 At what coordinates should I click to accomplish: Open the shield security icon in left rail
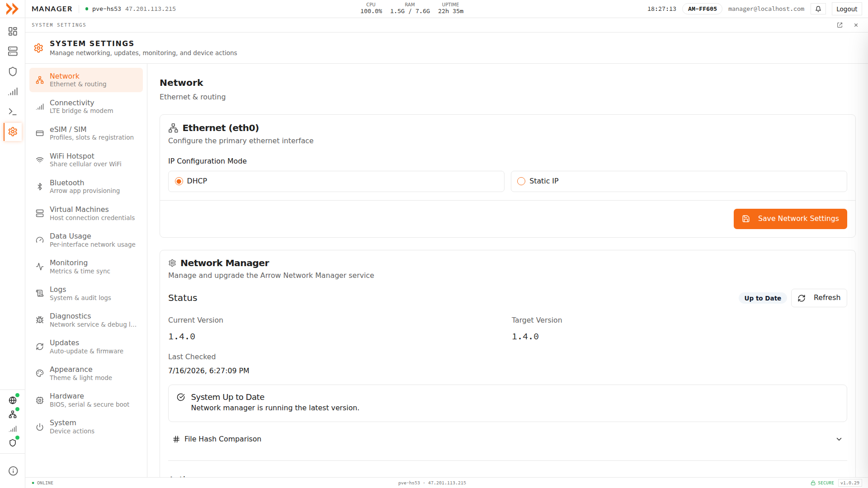tap(13, 71)
